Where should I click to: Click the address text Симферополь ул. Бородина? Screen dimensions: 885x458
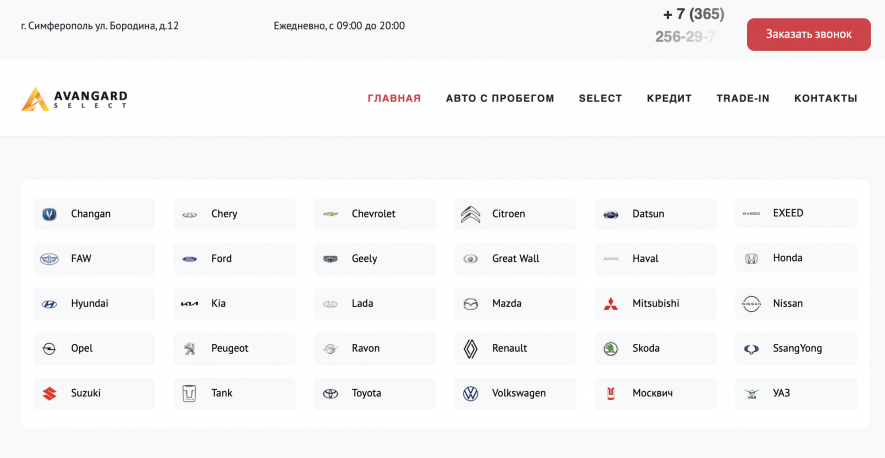pyautogui.click(x=100, y=26)
